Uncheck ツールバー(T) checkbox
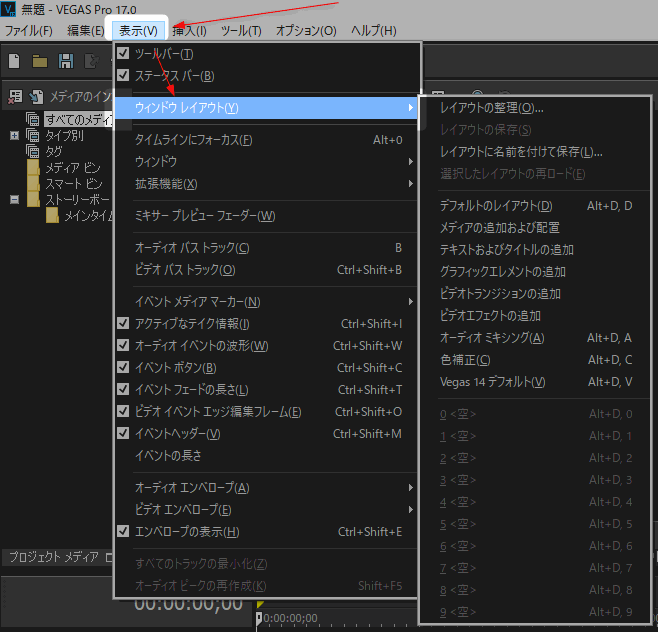658x632 pixels. click(x=123, y=53)
